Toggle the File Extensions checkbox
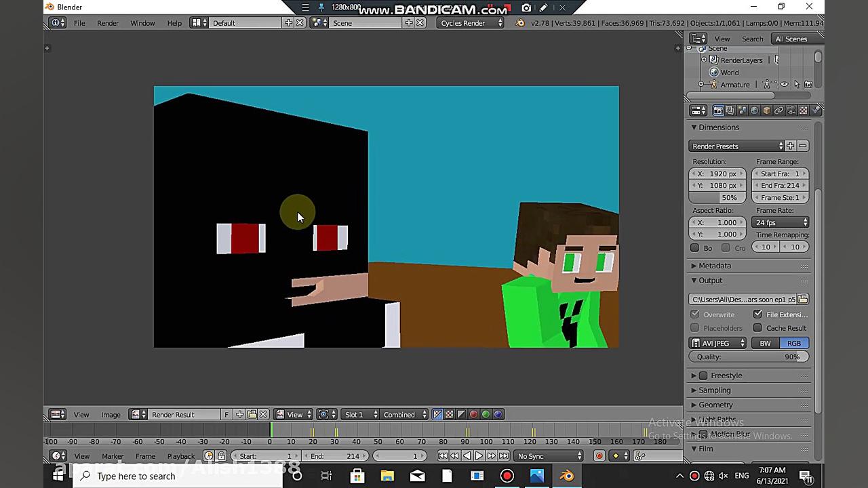868x488 pixels. (x=757, y=314)
